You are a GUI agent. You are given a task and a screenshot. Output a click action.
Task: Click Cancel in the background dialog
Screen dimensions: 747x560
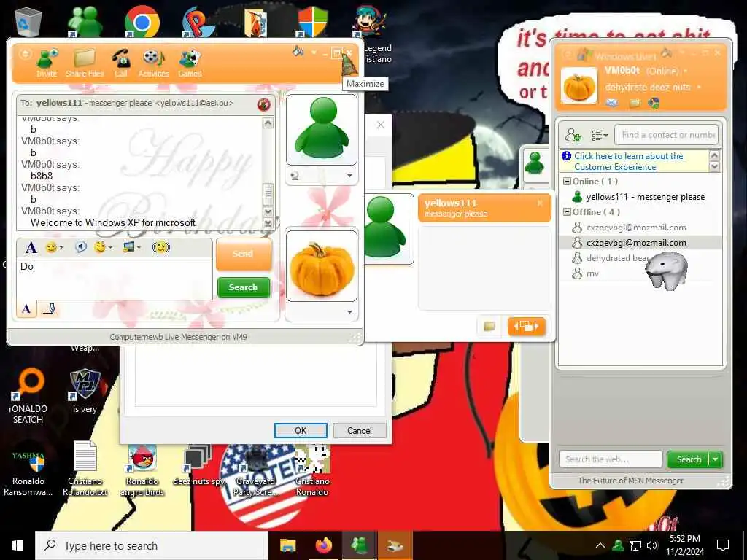point(359,430)
